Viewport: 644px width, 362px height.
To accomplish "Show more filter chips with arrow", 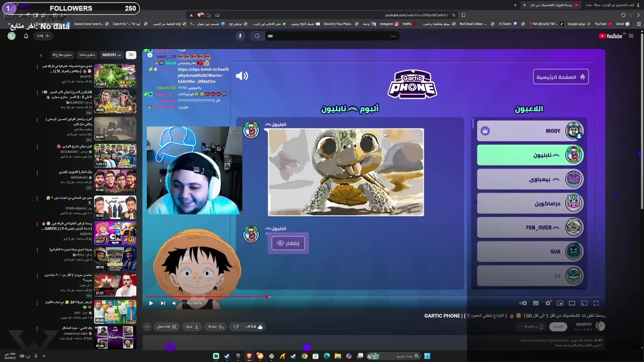I will pos(41,55).
